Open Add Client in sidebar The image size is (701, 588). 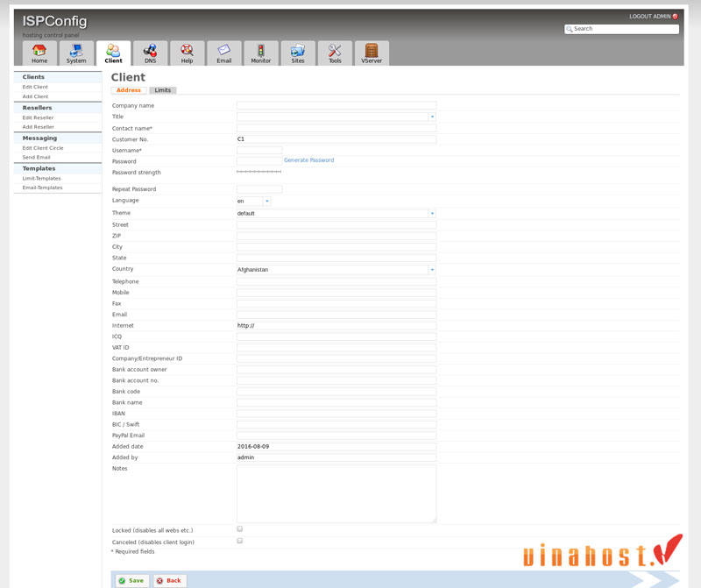click(35, 96)
